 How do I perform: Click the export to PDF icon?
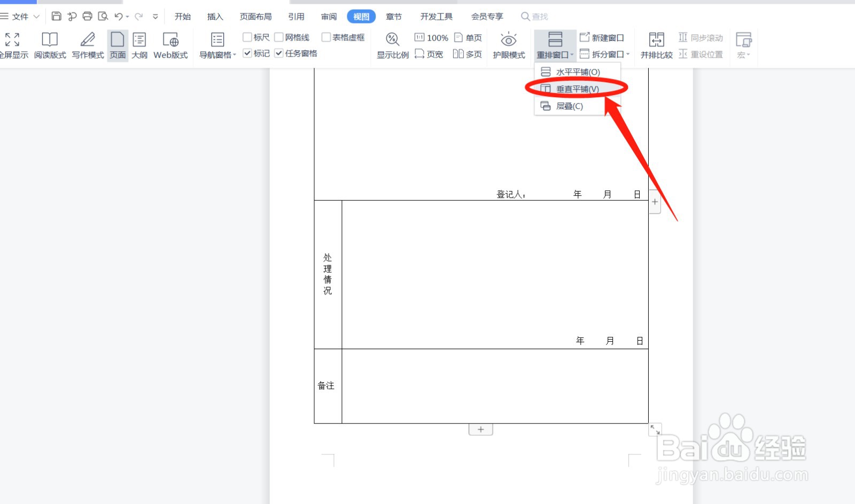click(72, 17)
